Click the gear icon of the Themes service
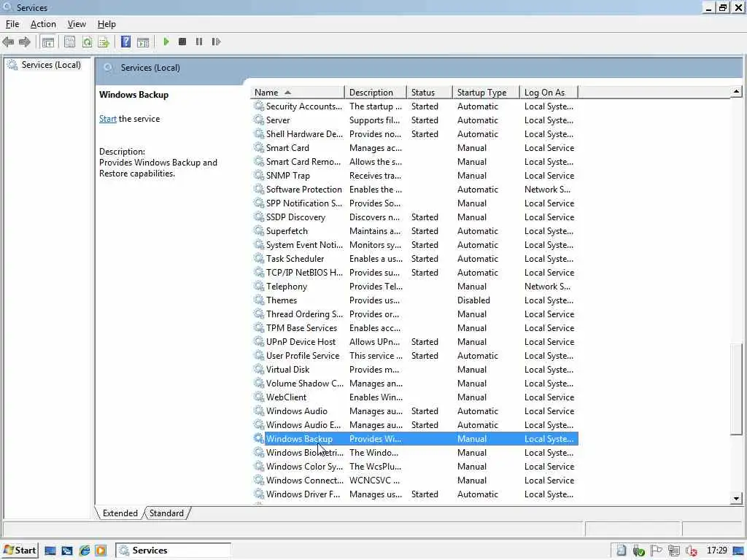The image size is (747, 560). pos(259,300)
